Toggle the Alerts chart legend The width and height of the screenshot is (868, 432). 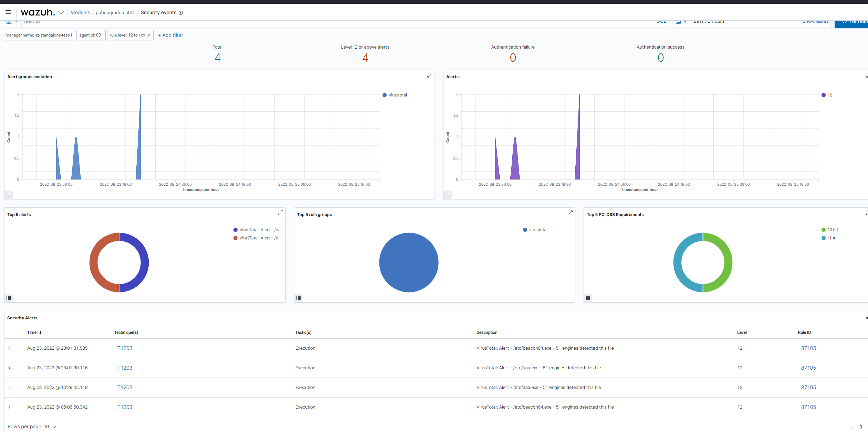448,195
